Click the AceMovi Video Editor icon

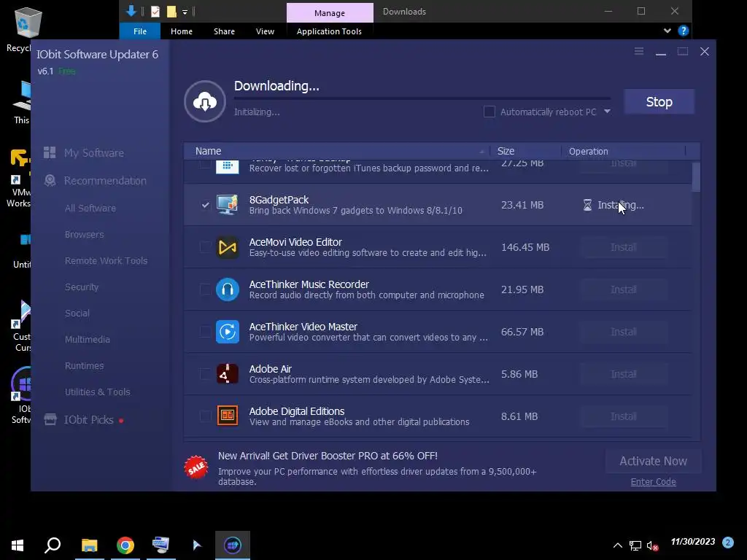pyautogui.click(x=228, y=247)
